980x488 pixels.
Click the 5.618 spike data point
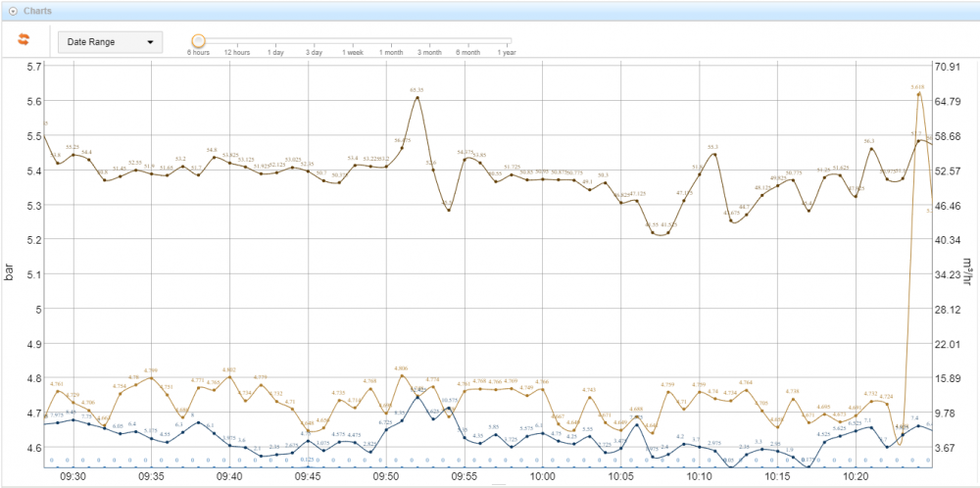pyautogui.click(x=918, y=94)
